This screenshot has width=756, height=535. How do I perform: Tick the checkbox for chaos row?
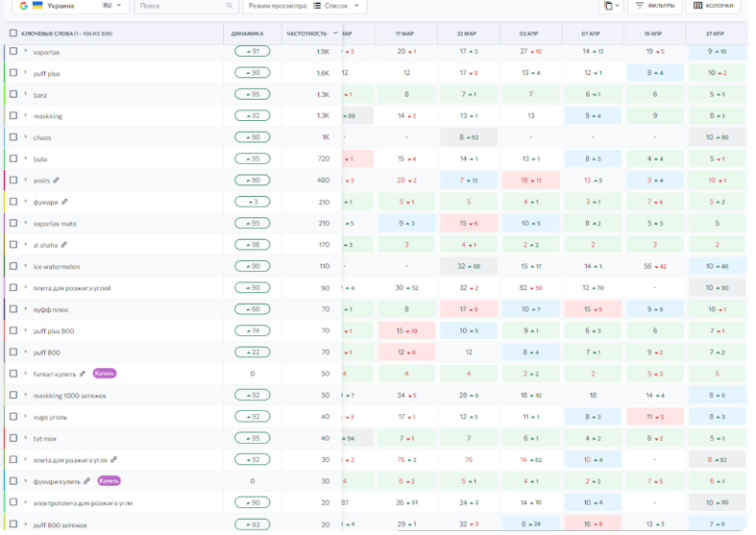13,137
